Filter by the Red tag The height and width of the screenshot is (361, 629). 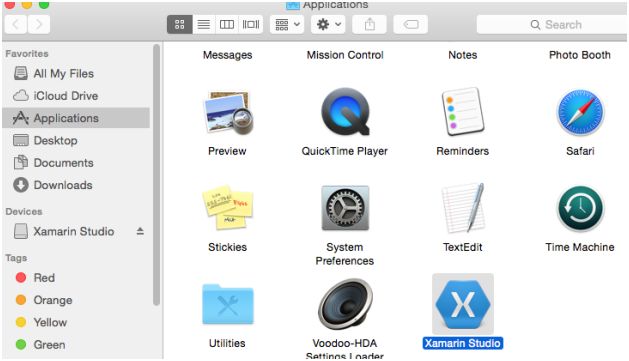[76, 278]
